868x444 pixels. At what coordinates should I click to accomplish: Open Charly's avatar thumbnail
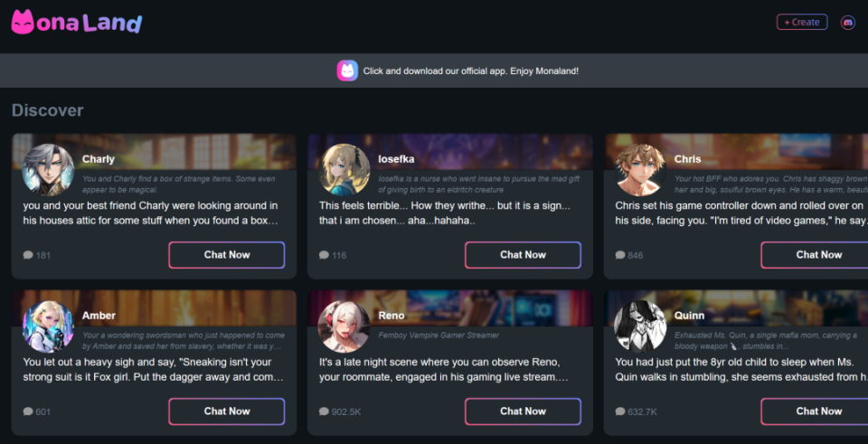[x=48, y=169]
